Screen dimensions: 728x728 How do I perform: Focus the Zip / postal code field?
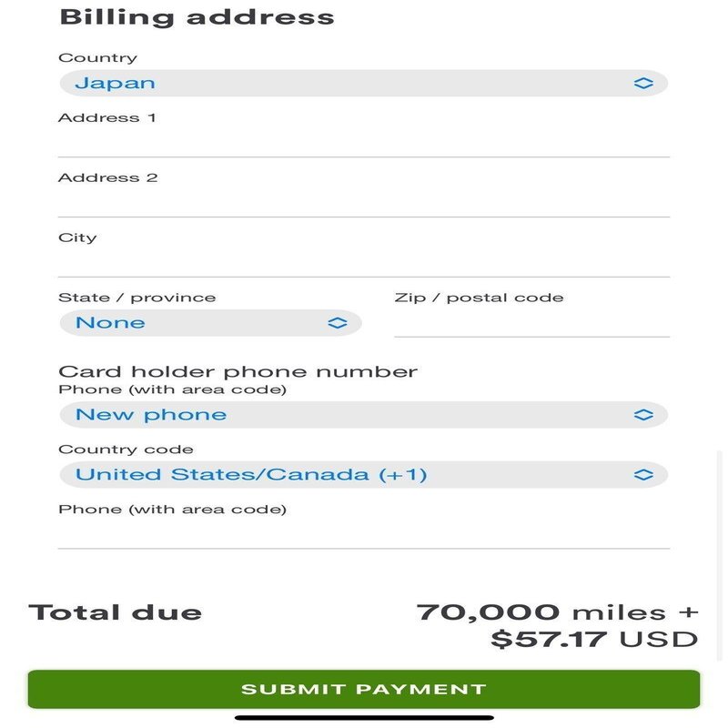coord(531,322)
